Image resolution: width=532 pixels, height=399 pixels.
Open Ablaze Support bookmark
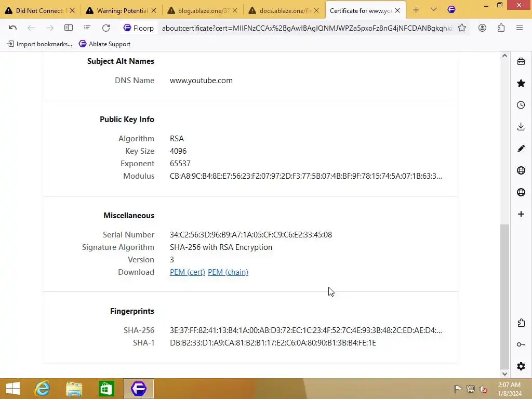[104, 44]
